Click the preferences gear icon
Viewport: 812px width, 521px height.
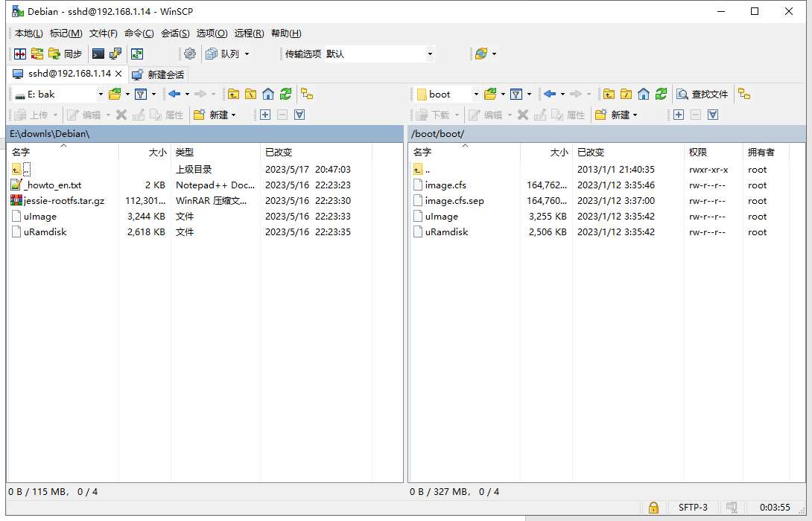point(190,54)
